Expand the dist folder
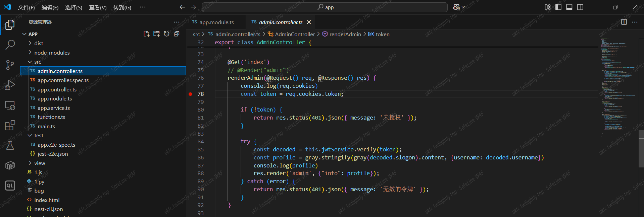644x217 pixels. [x=39, y=44]
